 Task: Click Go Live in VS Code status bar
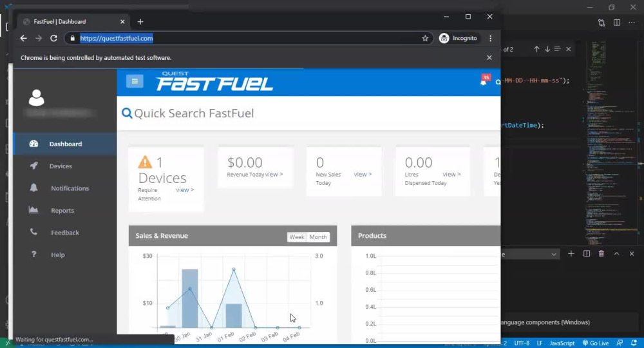596,343
